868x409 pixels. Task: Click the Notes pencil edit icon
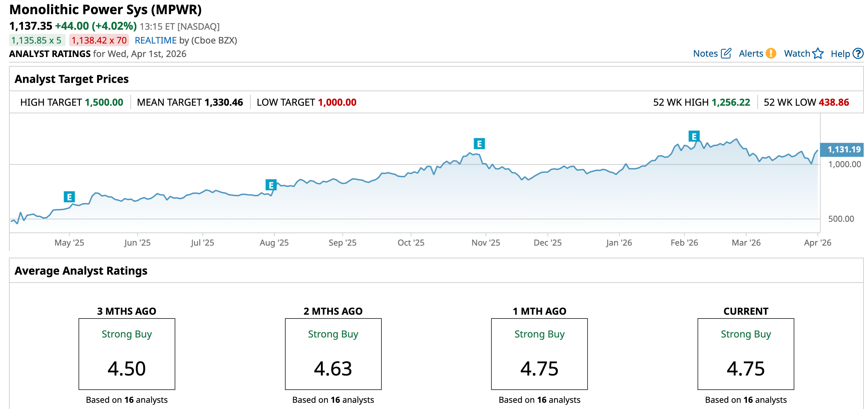[x=726, y=54]
